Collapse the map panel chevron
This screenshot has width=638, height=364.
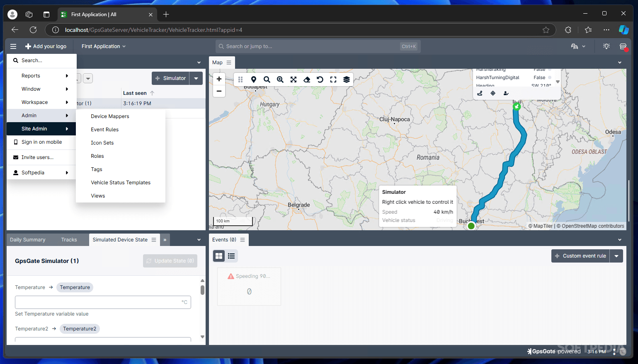click(x=620, y=63)
